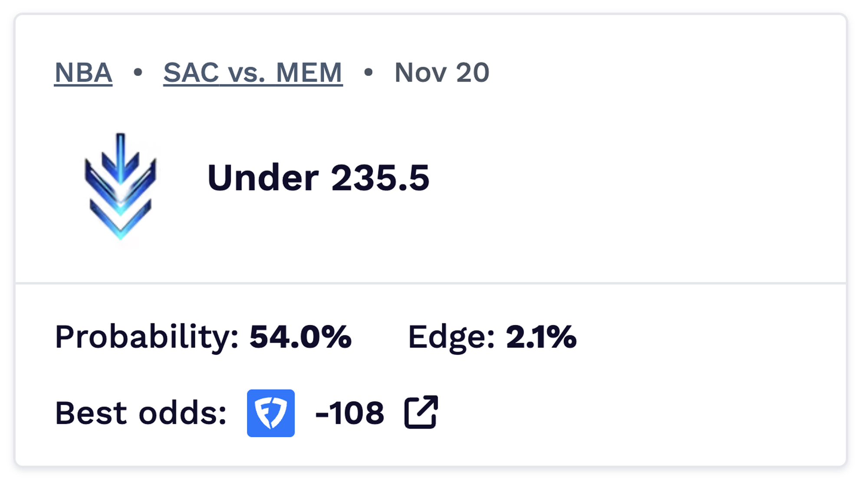
Task: Click the number 235.5 in the pick
Action: [380, 178]
